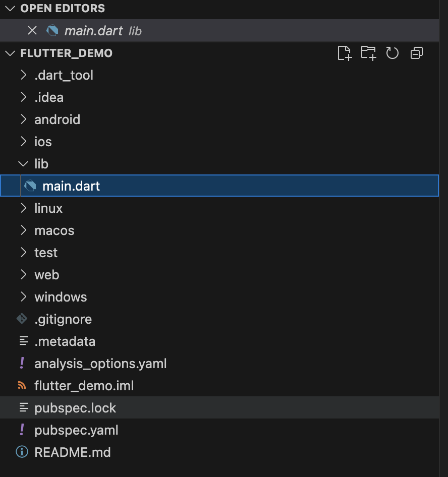Open the .metadata file

pyautogui.click(x=65, y=341)
